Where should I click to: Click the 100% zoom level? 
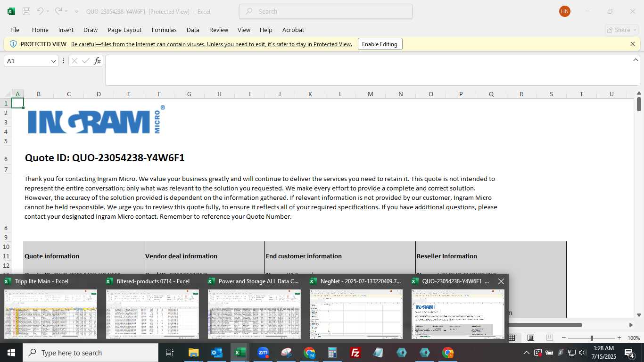click(634, 338)
